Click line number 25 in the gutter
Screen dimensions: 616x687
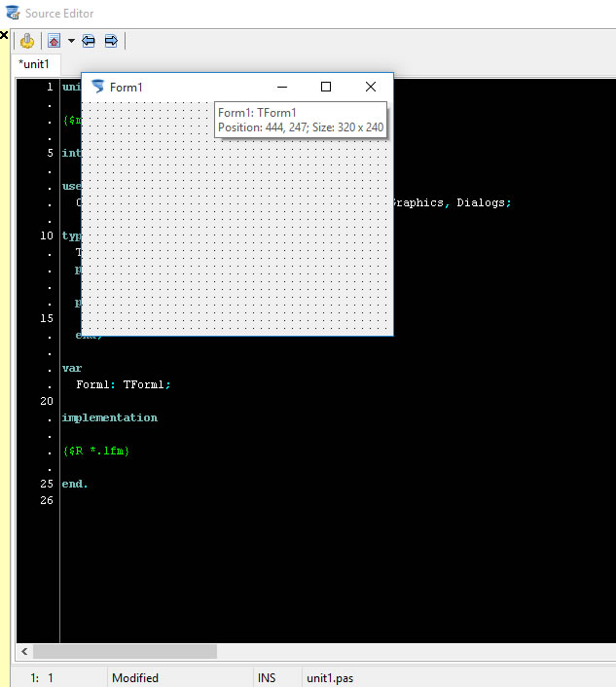click(x=47, y=484)
